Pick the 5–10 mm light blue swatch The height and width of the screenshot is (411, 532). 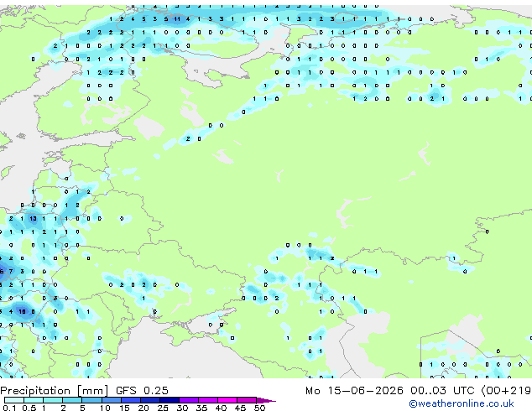91,400
